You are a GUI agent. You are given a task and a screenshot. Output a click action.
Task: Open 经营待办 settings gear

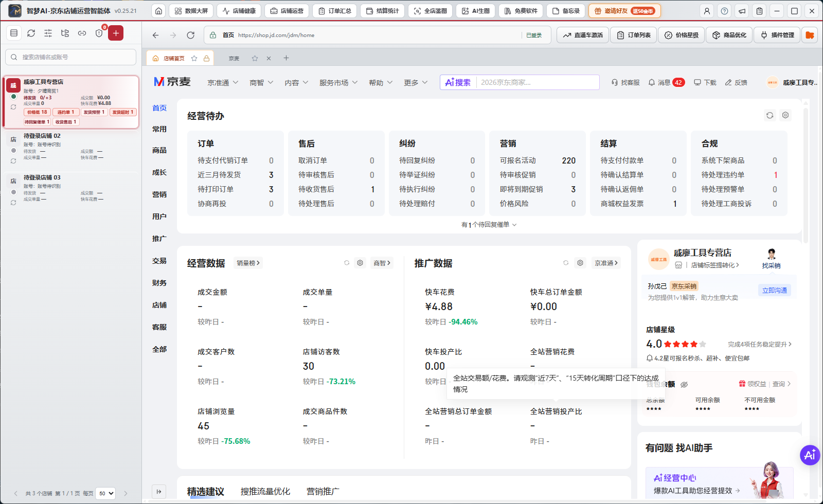785,115
